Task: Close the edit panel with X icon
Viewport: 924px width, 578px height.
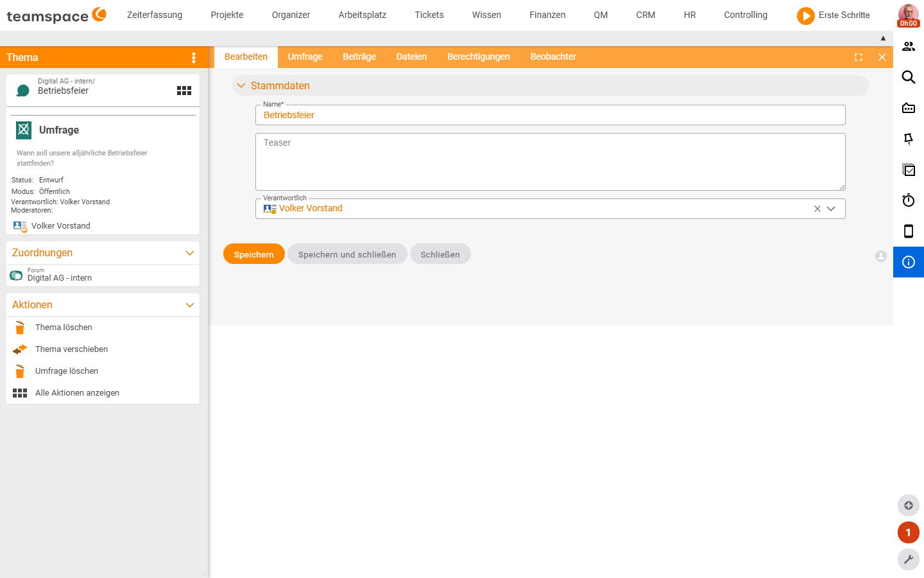Action: click(x=882, y=57)
